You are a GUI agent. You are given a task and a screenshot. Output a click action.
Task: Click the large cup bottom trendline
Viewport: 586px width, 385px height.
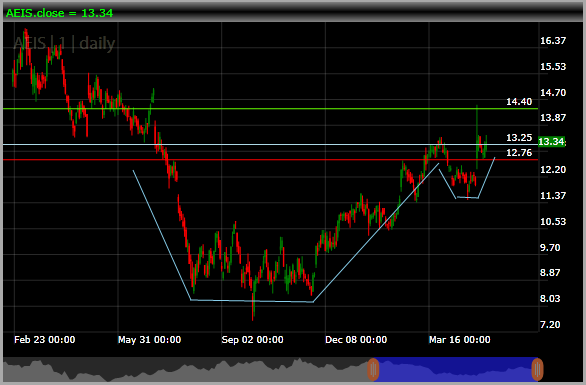point(252,301)
